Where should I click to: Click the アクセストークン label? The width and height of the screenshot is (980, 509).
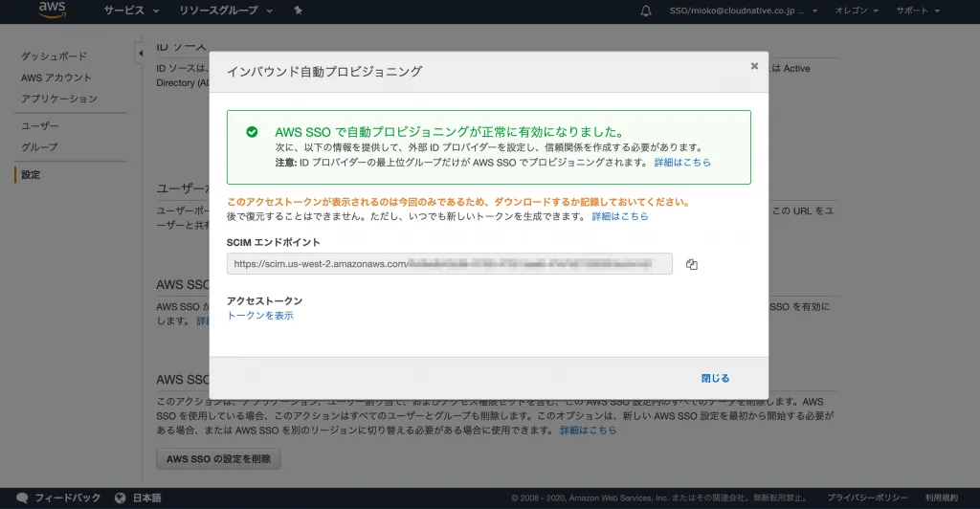[264, 301]
